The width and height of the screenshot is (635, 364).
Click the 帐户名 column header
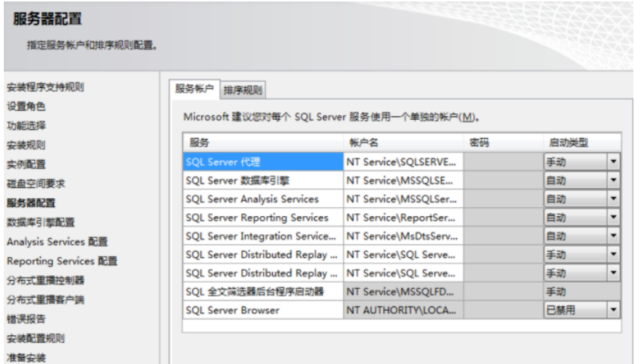click(403, 143)
